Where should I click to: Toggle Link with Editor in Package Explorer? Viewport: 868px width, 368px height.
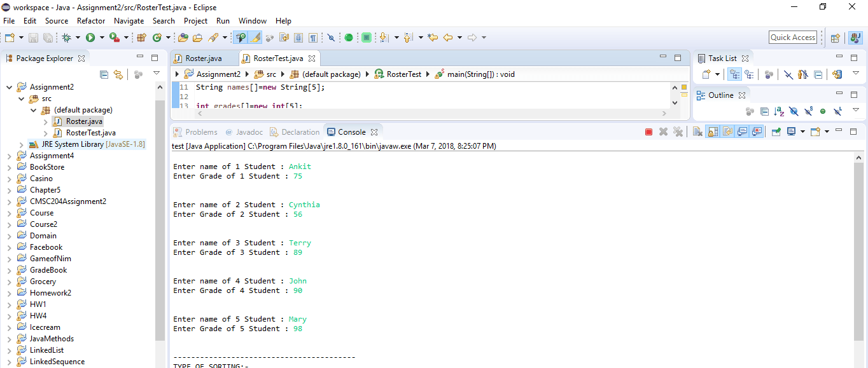pyautogui.click(x=118, y=74)
